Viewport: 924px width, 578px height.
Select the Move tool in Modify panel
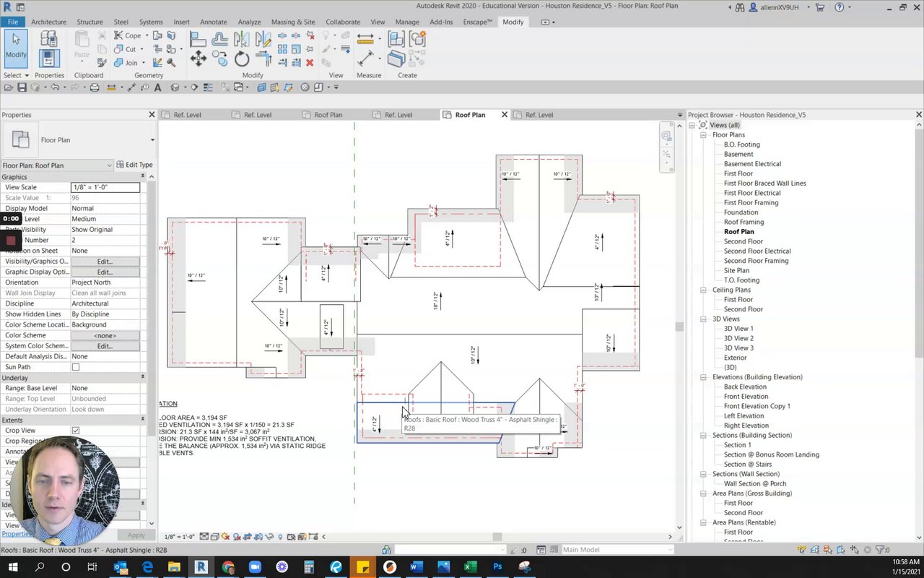[199, 59]
